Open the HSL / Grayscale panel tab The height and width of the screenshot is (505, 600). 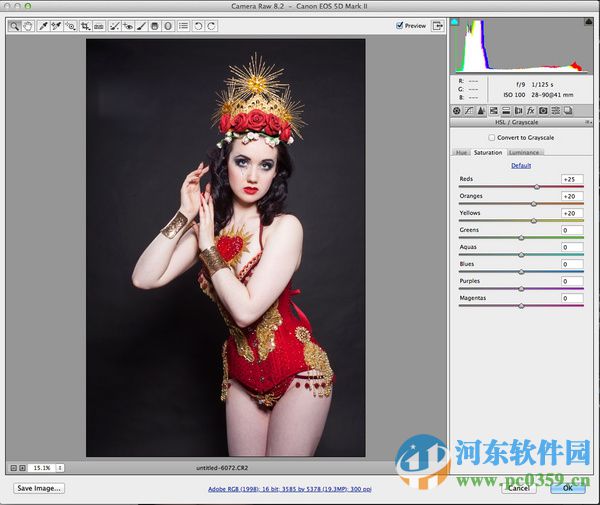494,111
